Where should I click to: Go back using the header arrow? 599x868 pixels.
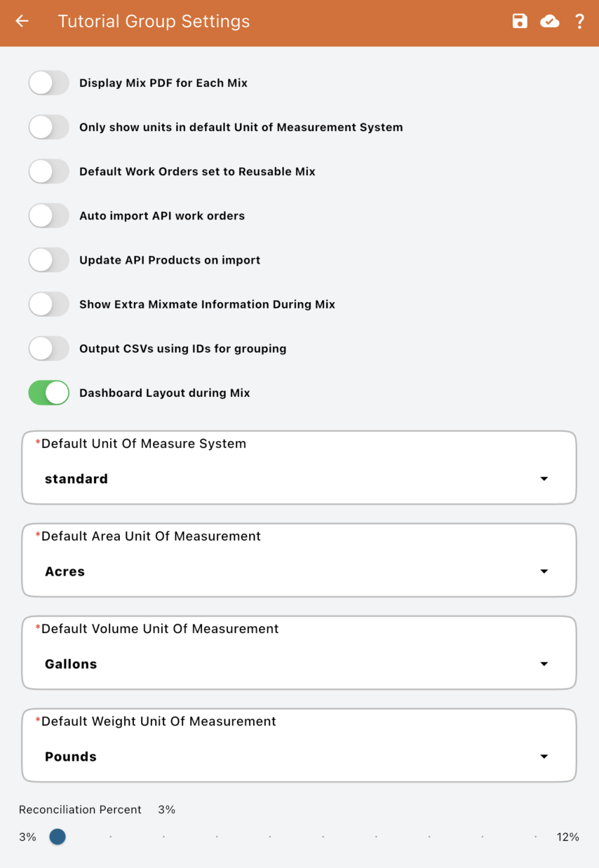pos(22,21)
